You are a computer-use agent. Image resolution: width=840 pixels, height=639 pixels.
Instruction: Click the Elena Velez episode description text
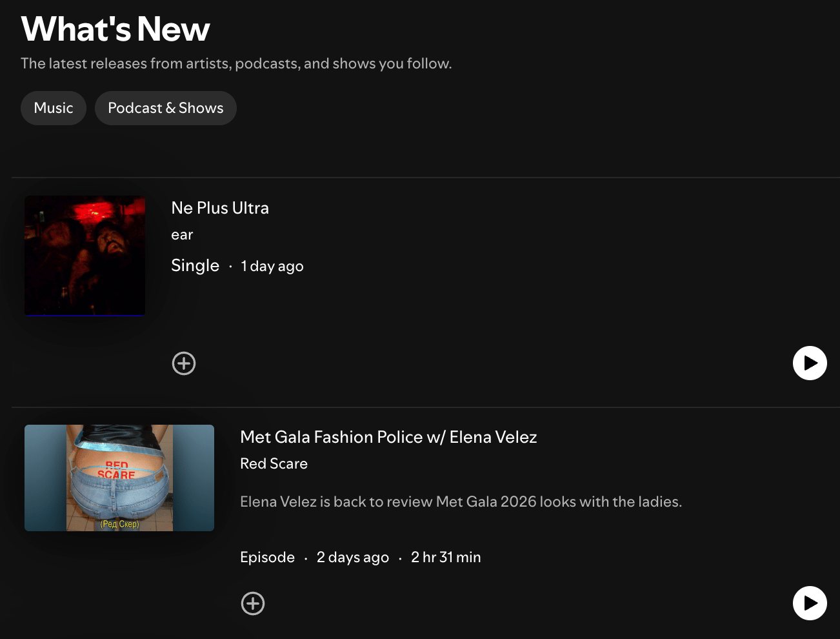pyautogui.click(x=461, y=502)
